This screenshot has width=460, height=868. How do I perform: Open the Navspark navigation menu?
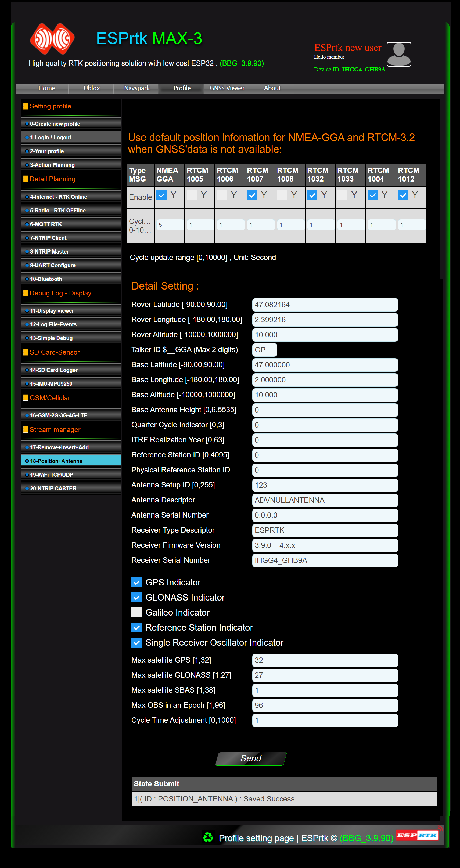pos(136,88)
